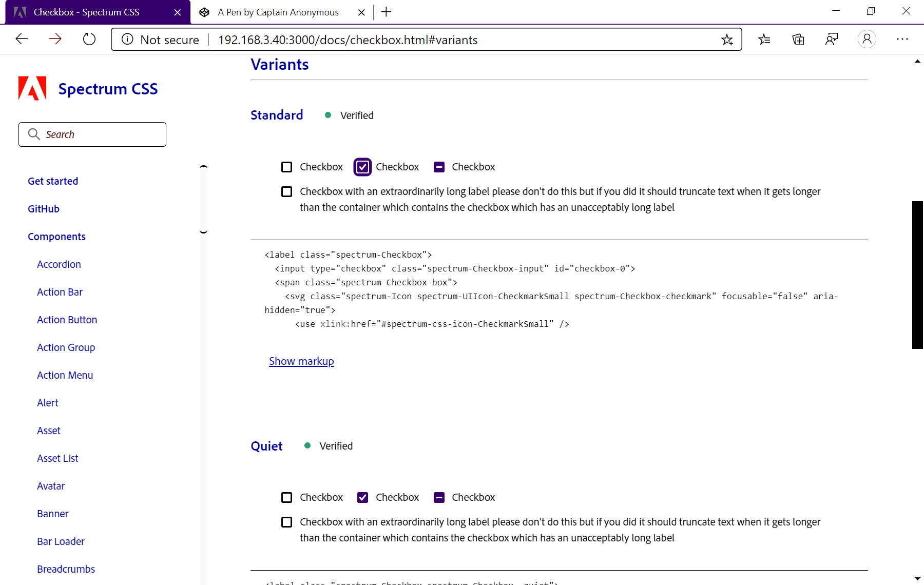Toggle the indeterminate Standard Checkbox

point(439,167)
